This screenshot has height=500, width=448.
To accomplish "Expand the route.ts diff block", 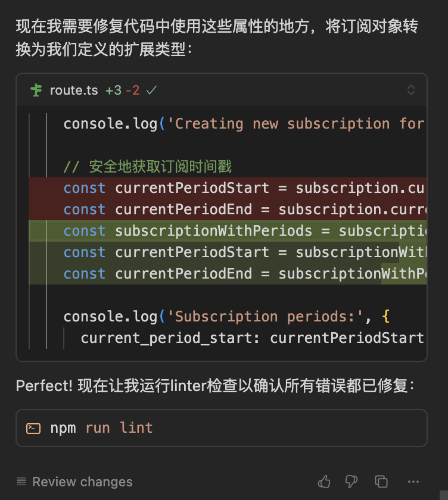I will coord(411,90).
